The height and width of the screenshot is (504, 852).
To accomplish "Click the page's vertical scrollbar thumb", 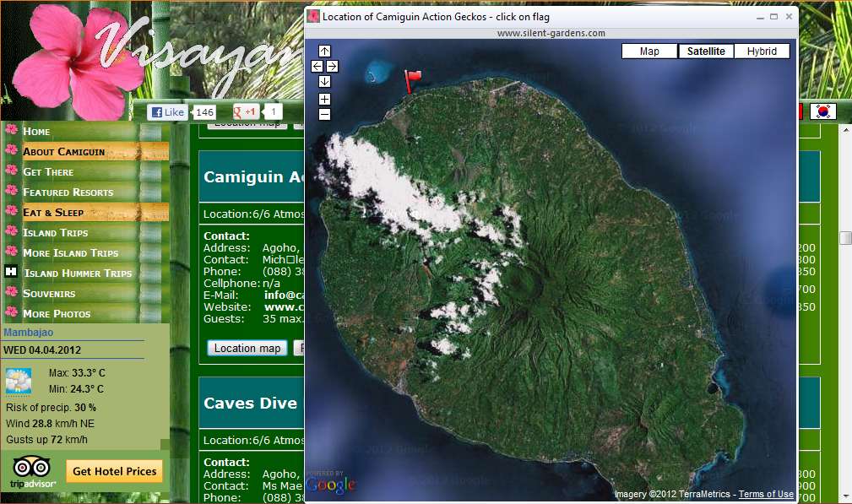I will 845,238.
